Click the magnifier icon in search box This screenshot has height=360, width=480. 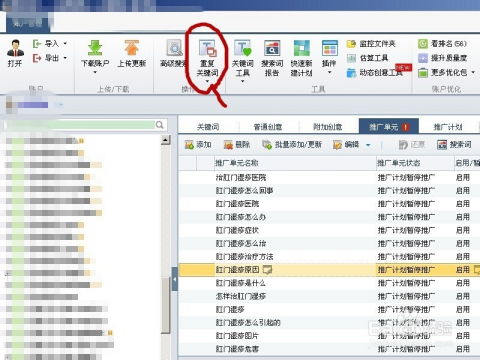click(x=160, y=125)
